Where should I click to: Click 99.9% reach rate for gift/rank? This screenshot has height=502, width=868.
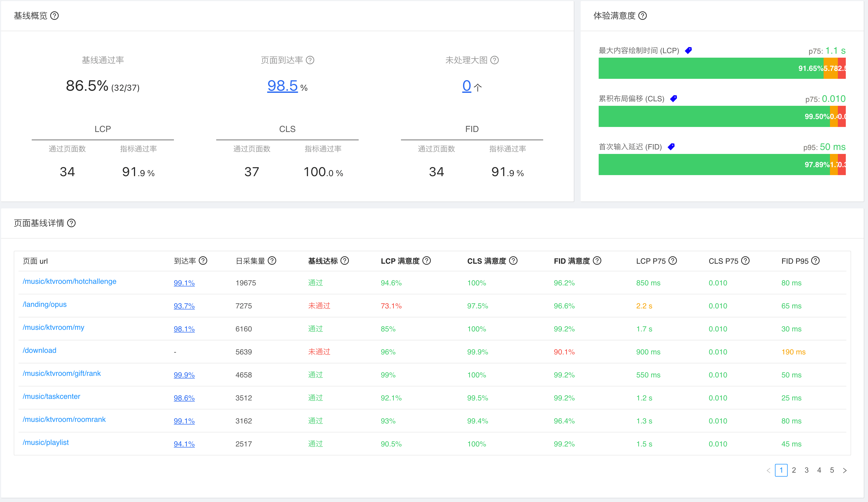[184, 375]
